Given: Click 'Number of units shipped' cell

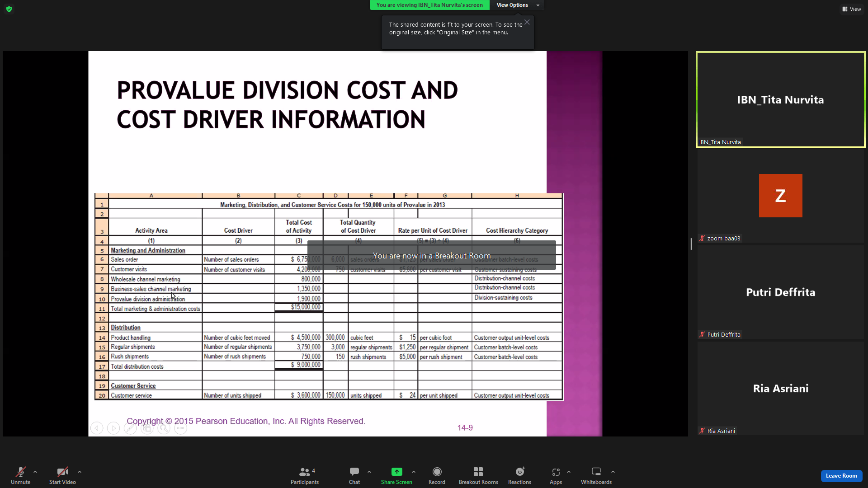Looking at the screenshot, I should click(x=232, y=395).
